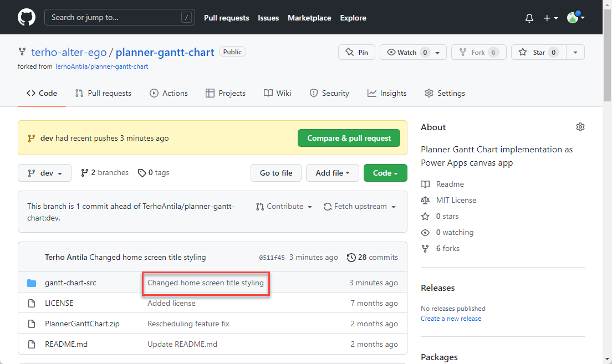Click the MIT License scale icon

pos(425,200)
